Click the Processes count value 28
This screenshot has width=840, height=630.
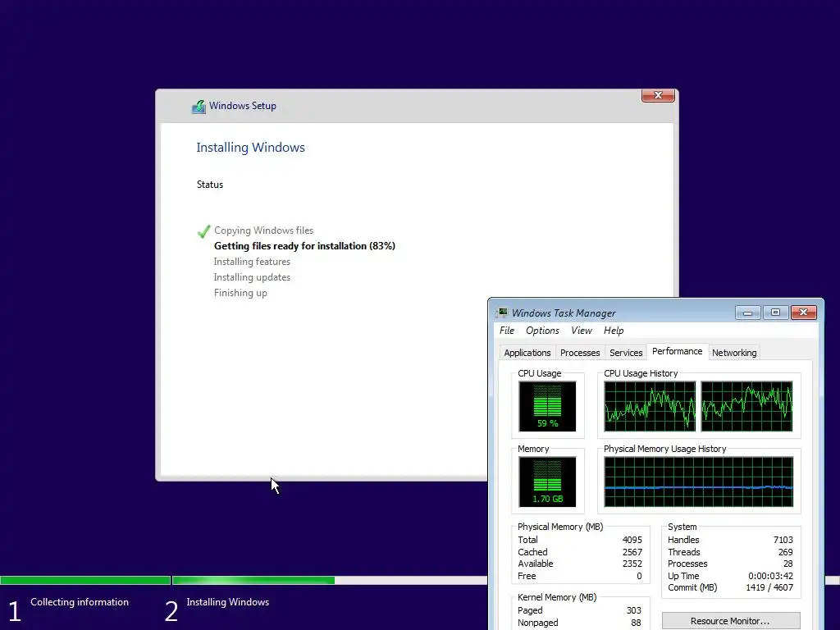click(x=788, y=564)
